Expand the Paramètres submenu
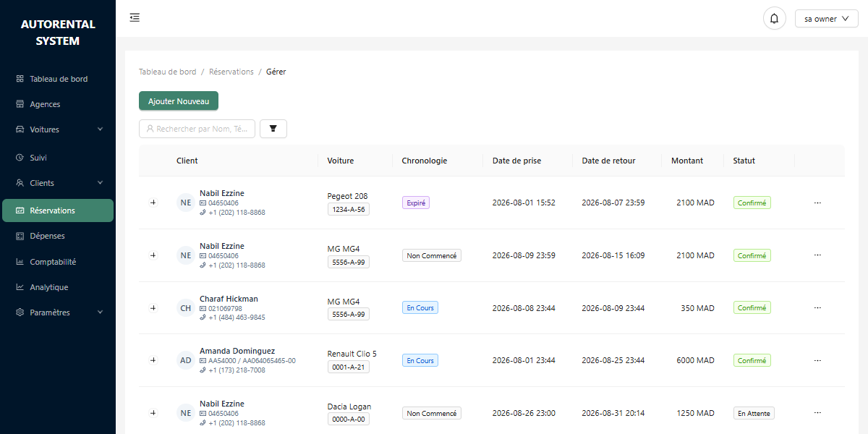868x434 pixels. click(x=58, y=312)
